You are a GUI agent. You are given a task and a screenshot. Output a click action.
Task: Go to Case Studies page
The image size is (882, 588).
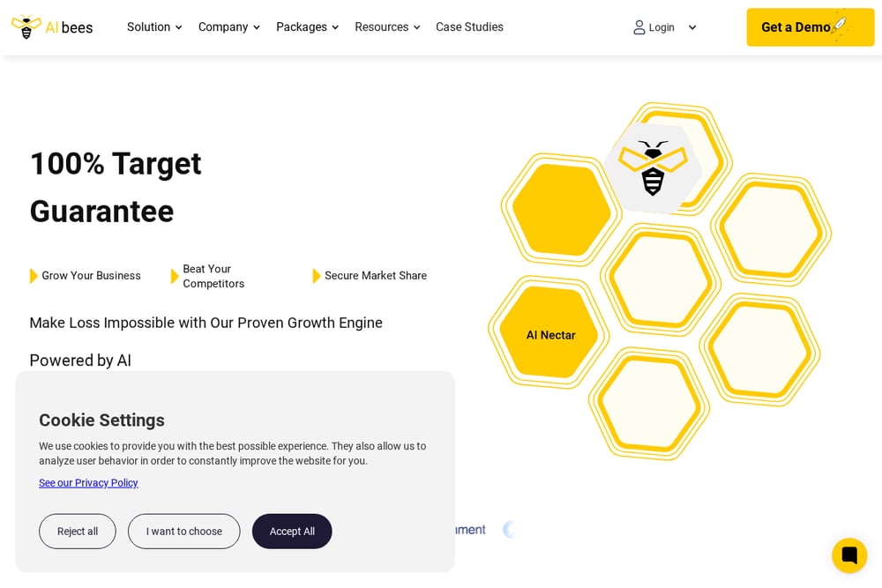[x=469, y=27]
